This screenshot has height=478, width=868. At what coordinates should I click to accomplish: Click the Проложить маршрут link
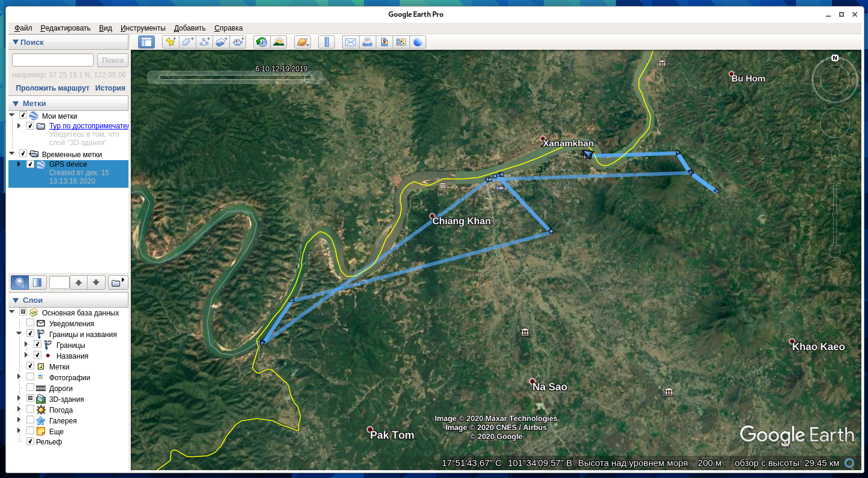point(53,88)
